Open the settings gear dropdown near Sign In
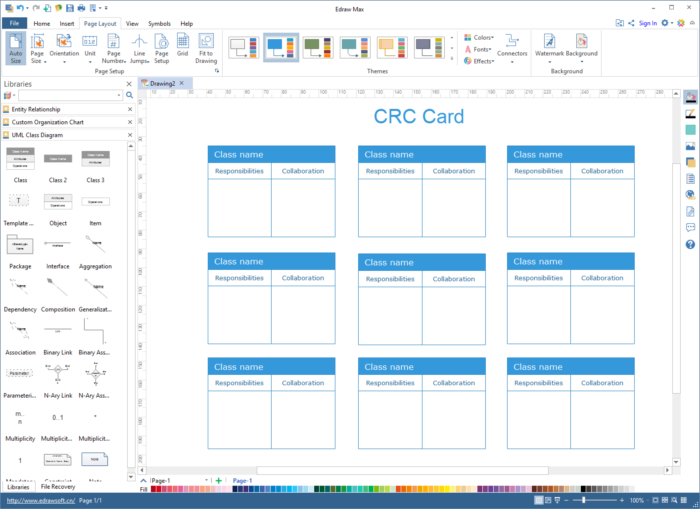This screenshot has height=509, width=700. (x=667, y=23)
